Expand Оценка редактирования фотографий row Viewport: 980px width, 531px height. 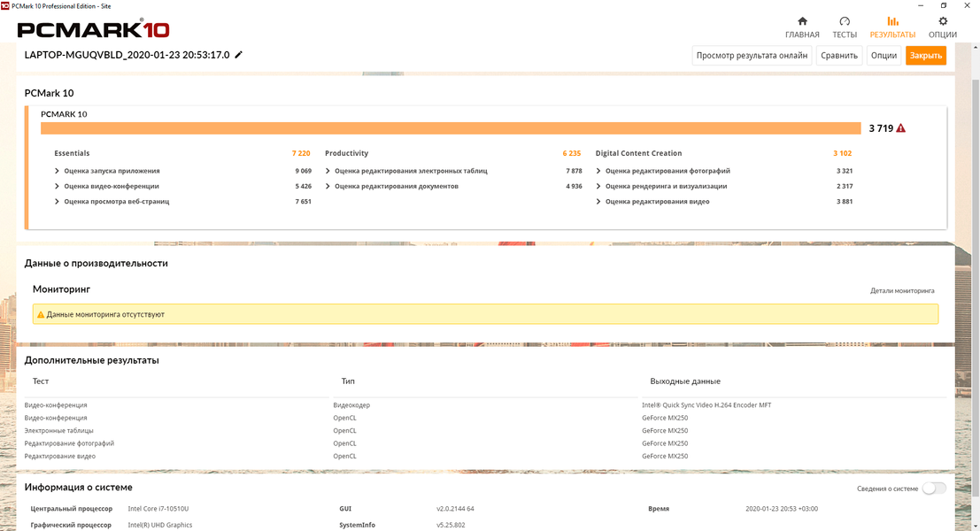coord(598,171)
